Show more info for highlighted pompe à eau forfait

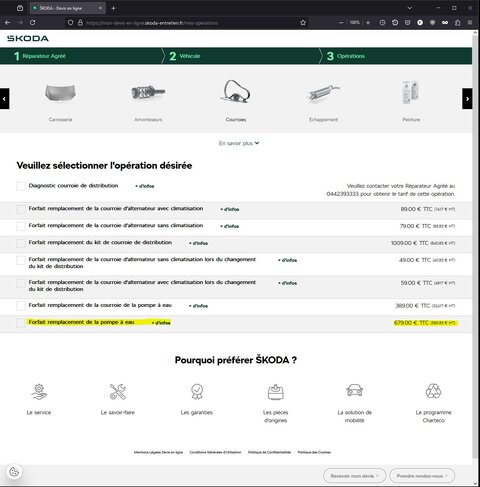click(161, 323)
